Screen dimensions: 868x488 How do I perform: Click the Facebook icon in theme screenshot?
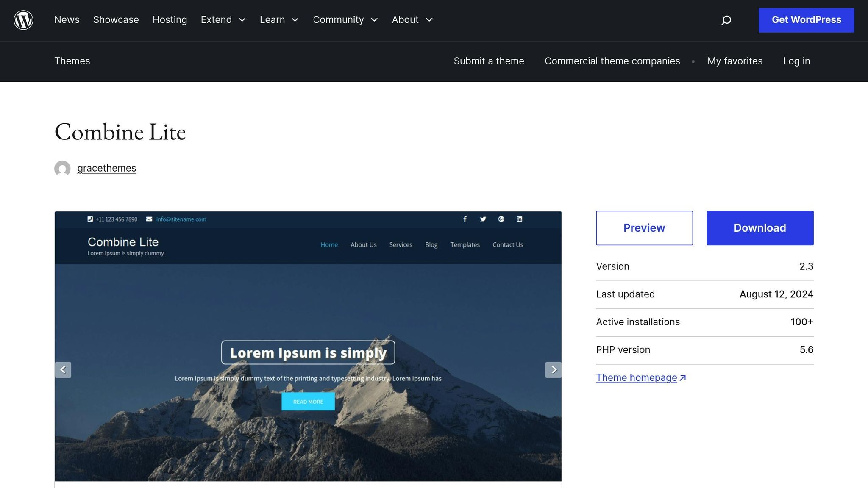pyautogui.click(x=465, y=219)
